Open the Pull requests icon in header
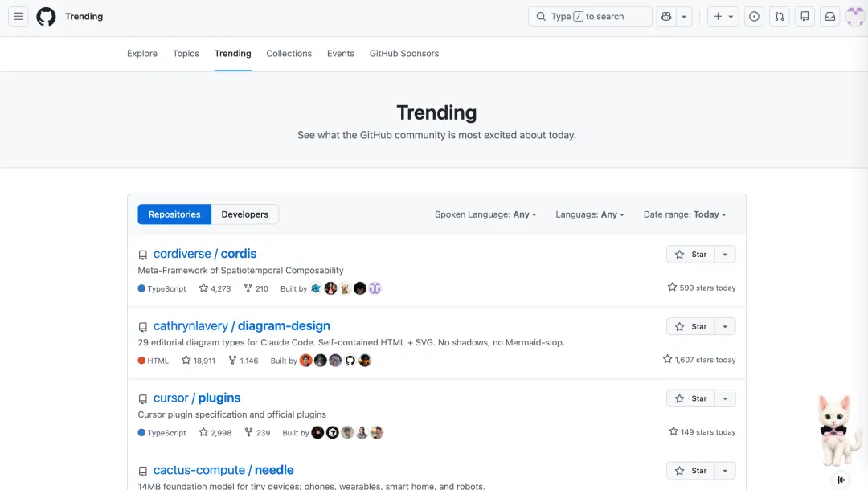Screen dimensions: 868x490 coord(780,17)
